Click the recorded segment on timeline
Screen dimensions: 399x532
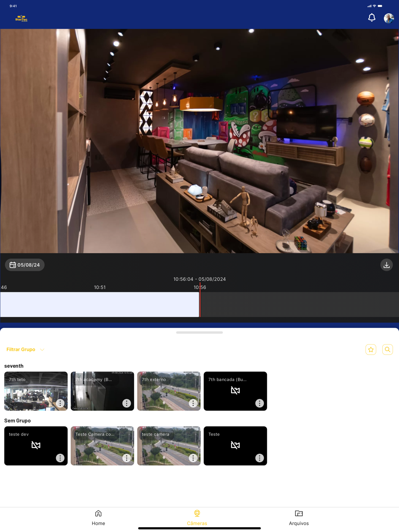point(100,305)
